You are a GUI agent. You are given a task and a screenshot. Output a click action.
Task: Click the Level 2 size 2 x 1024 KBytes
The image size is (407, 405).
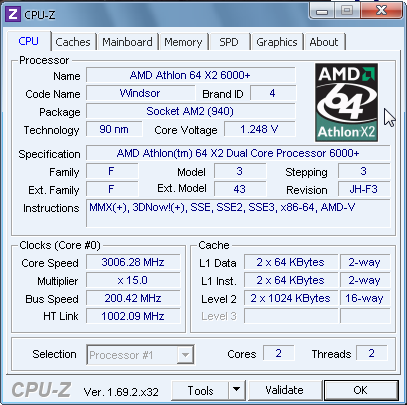[x=291, y=298]
